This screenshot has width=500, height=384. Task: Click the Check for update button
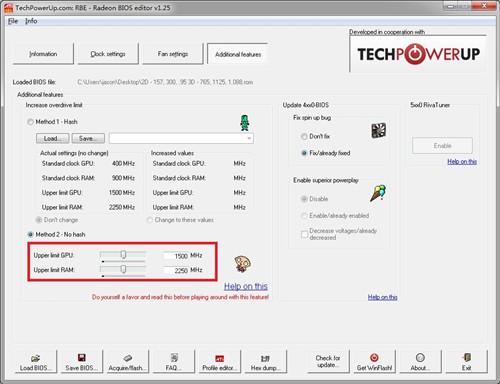[328, 361]
